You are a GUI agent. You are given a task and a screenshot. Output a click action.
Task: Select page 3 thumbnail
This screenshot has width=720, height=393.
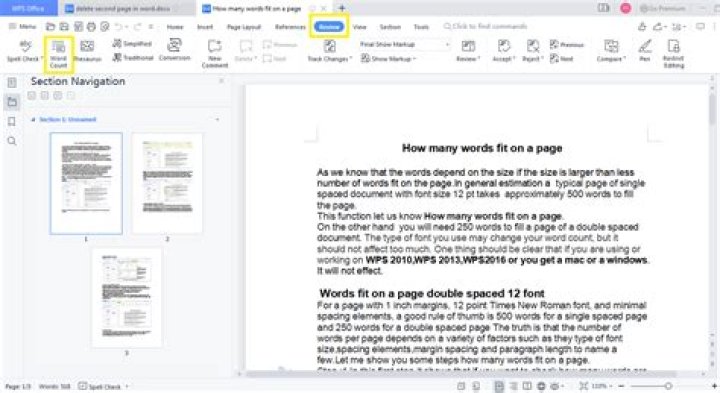(x=127, y=298)
